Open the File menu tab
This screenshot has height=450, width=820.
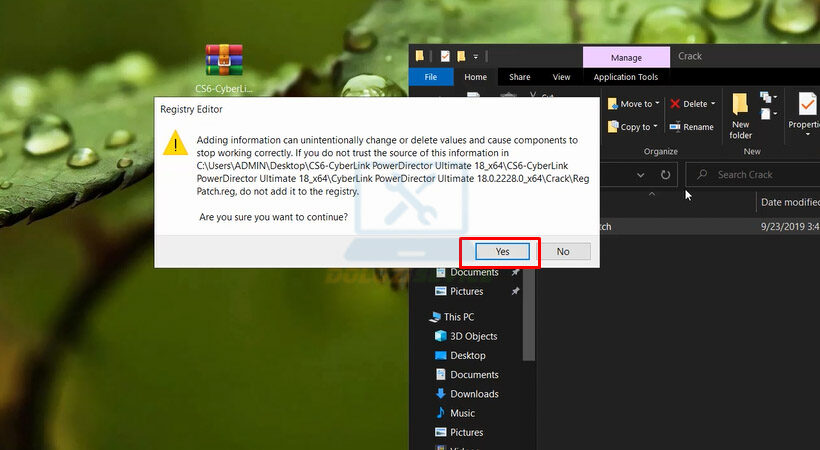pyautogui.click(x=431, y=77)
